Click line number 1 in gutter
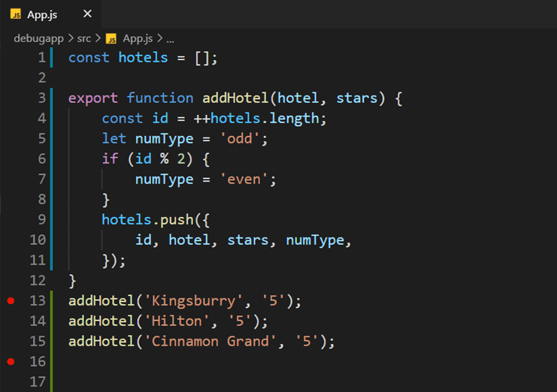 [42, 58]
